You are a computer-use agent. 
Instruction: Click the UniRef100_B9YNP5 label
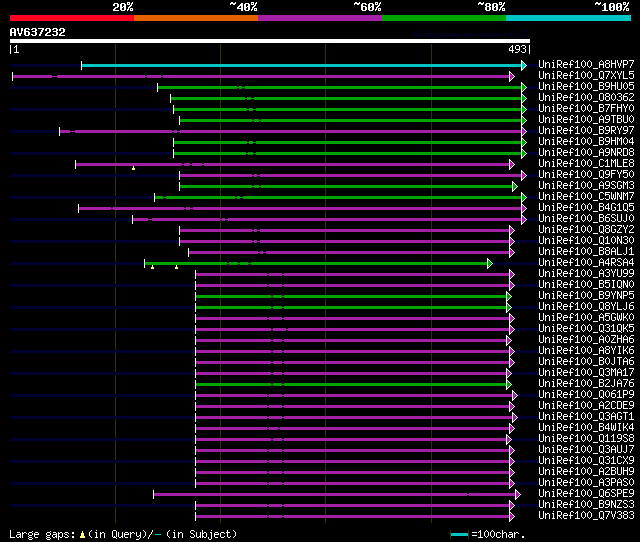coord(586,296)
